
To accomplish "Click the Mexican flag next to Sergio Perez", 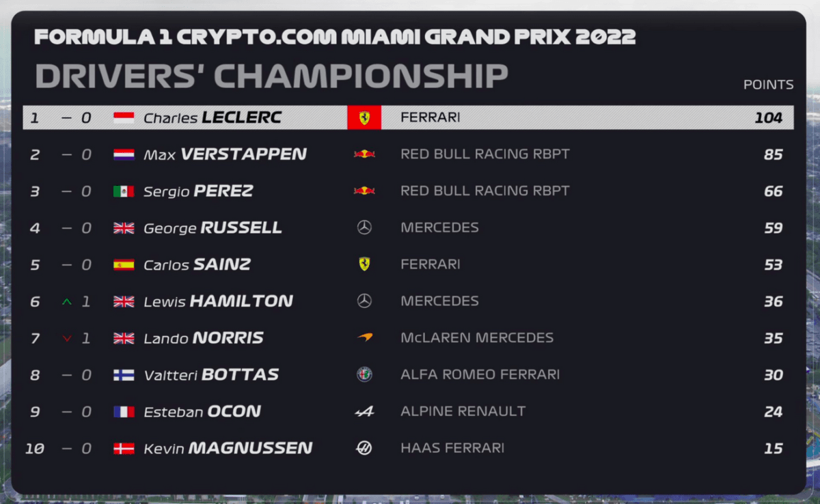I will pos(124,191).
